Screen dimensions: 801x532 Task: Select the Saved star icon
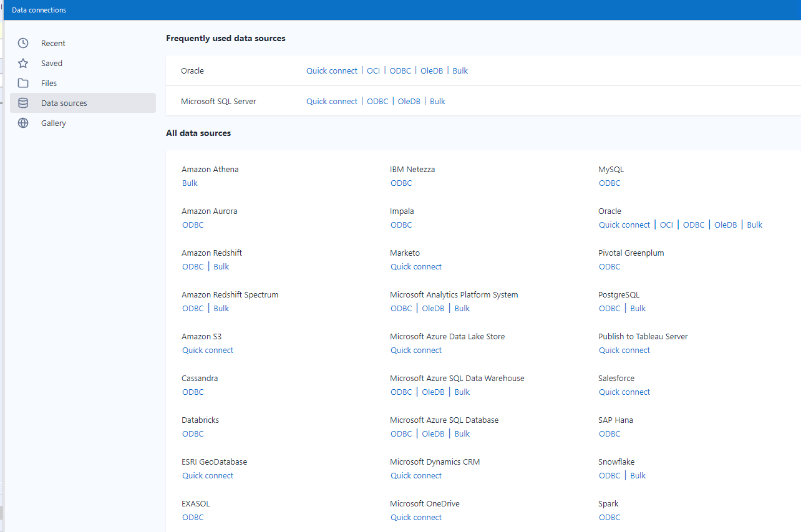(x=22, y=63)
